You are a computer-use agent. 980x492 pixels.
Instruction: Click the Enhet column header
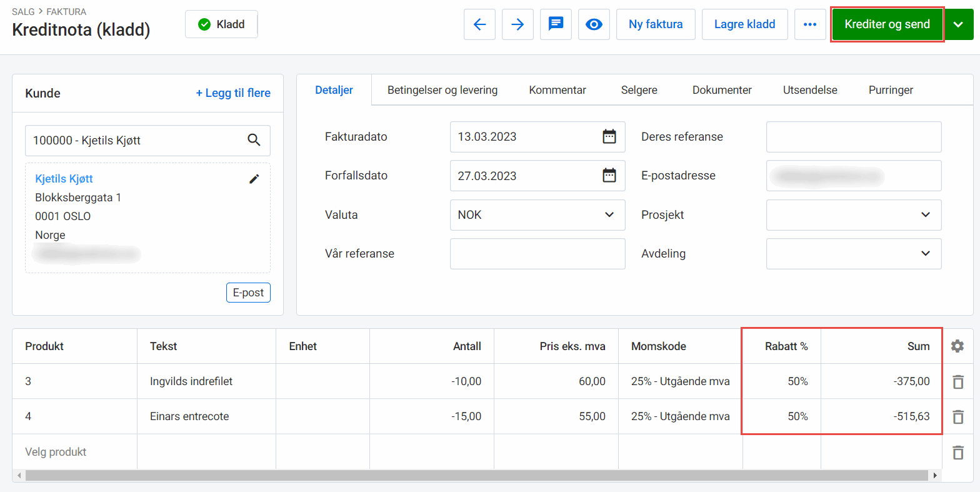coord(322,346)
